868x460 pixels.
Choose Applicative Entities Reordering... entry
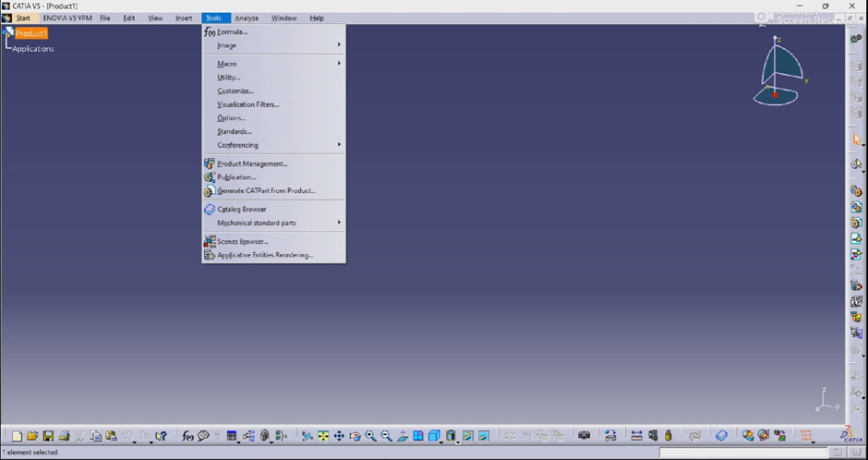click(274, 255)
